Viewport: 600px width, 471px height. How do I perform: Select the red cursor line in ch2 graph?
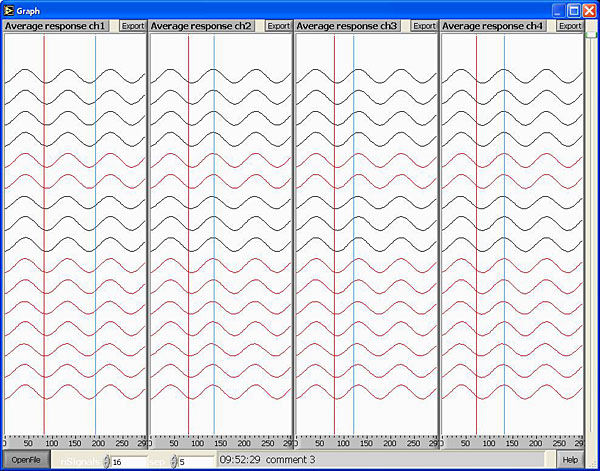(189, 235)
